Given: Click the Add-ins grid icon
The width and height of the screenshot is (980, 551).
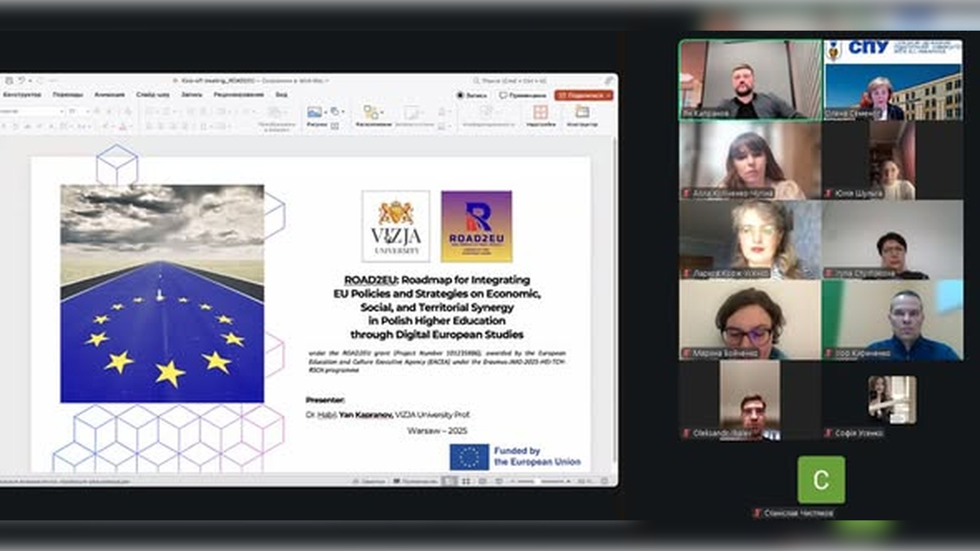Looking at the screenshot, I should 540,112.
